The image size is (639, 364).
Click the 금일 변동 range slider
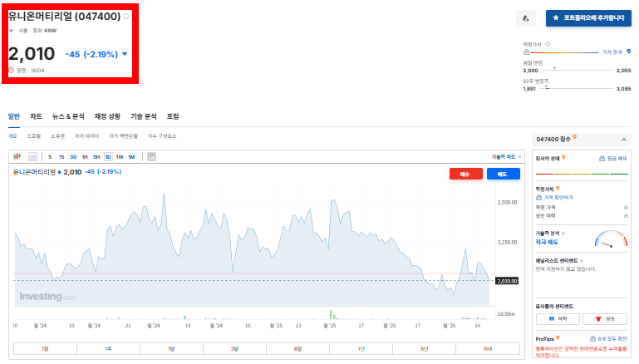[577, 70]
